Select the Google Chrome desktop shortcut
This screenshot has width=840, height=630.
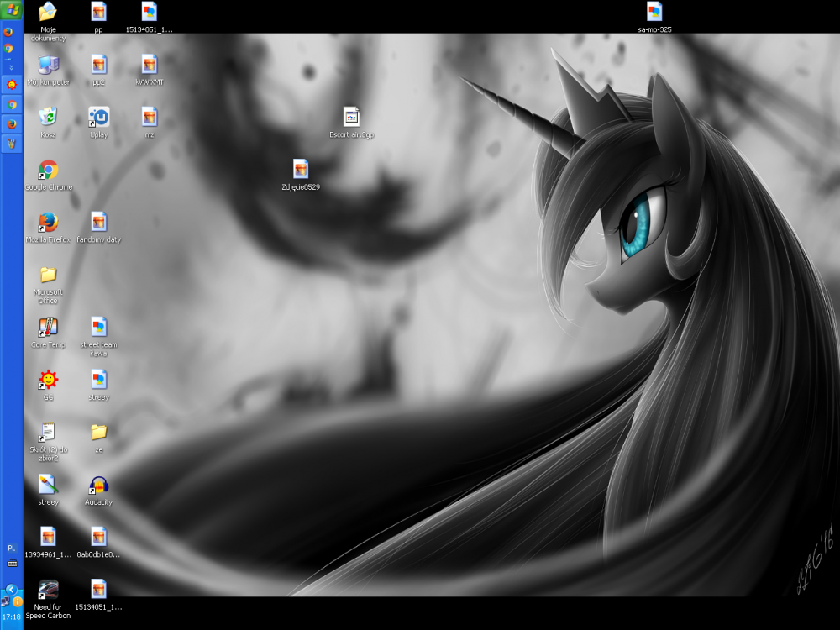[x=48, y=170]
